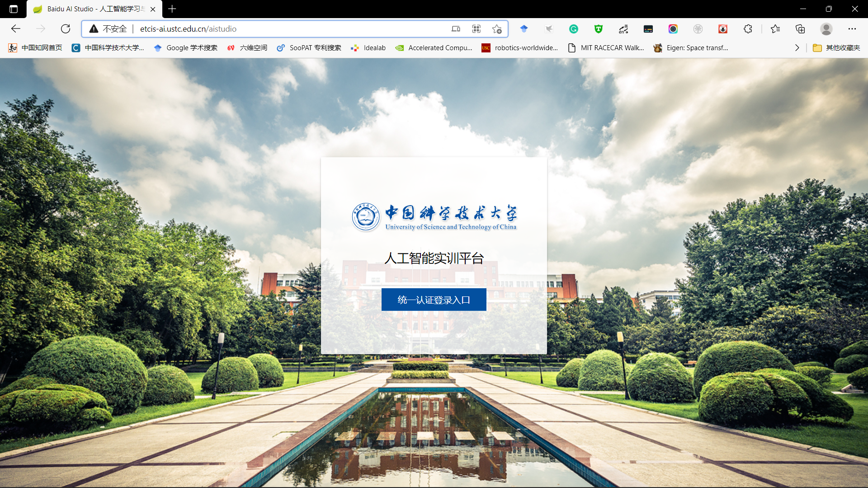
Task: Open the Settings and more ellipsis menu
Action: point(852,29)
